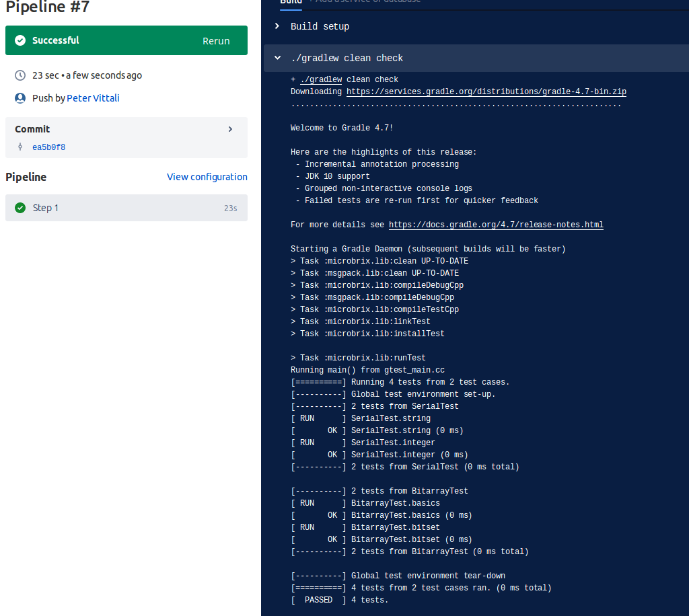The width and height of the screenshot is (689, 616).
Task: Click the clock icon next to the 23 sec duration
Action: (20, 75)
